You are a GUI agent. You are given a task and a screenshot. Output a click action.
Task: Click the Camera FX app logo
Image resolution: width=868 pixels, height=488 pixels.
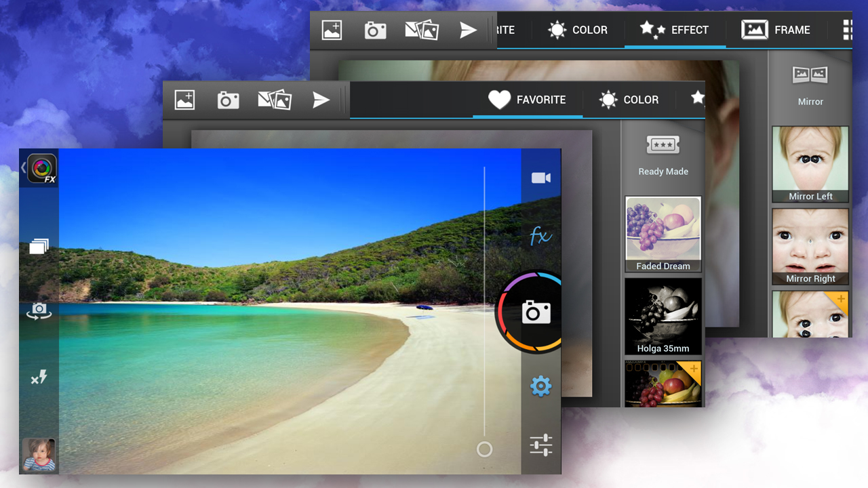pyautogui.click(x=42, y=168)
